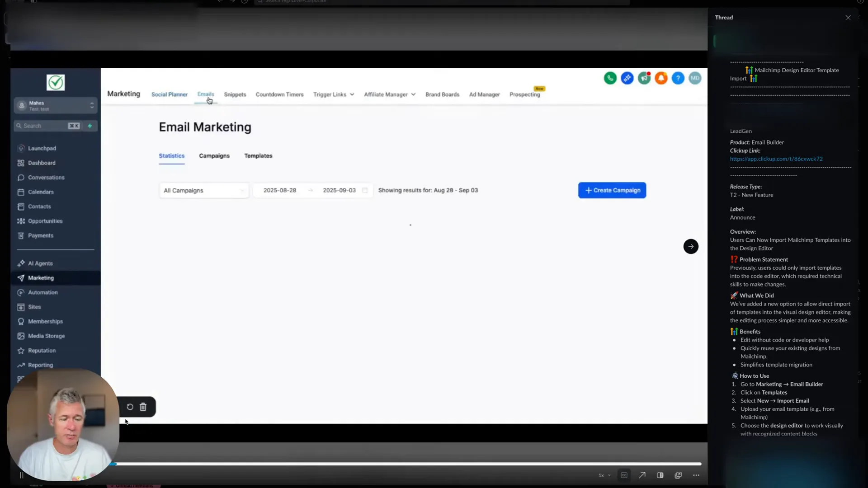
Task: Open Calendars in the sidebar
Action: (x=41, y=192)
